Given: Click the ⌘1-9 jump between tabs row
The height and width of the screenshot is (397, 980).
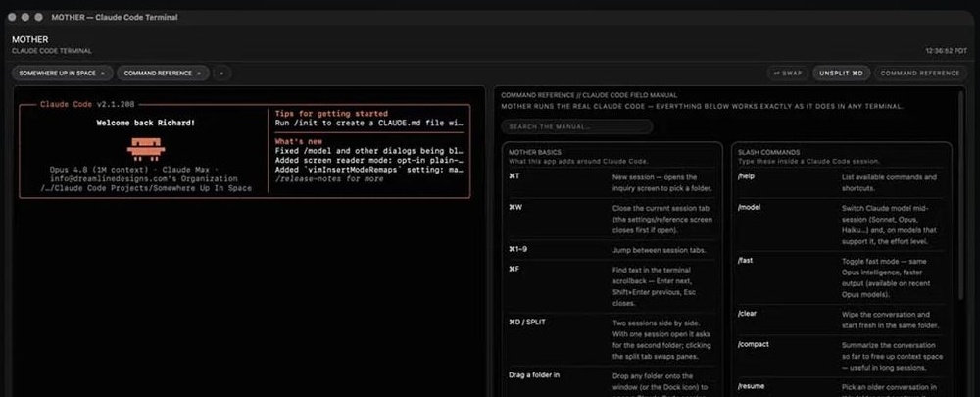Looking at the screenshot, I should pos(612,250).
